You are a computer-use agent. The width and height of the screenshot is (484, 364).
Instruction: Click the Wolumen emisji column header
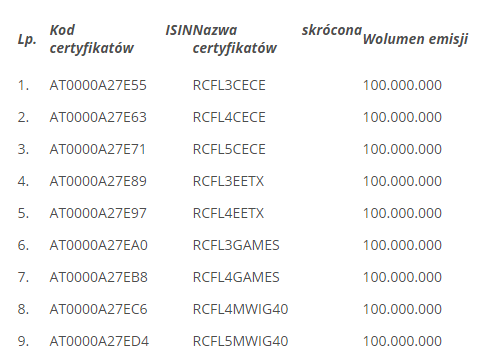pyautogui.click(x=415, y=39)
